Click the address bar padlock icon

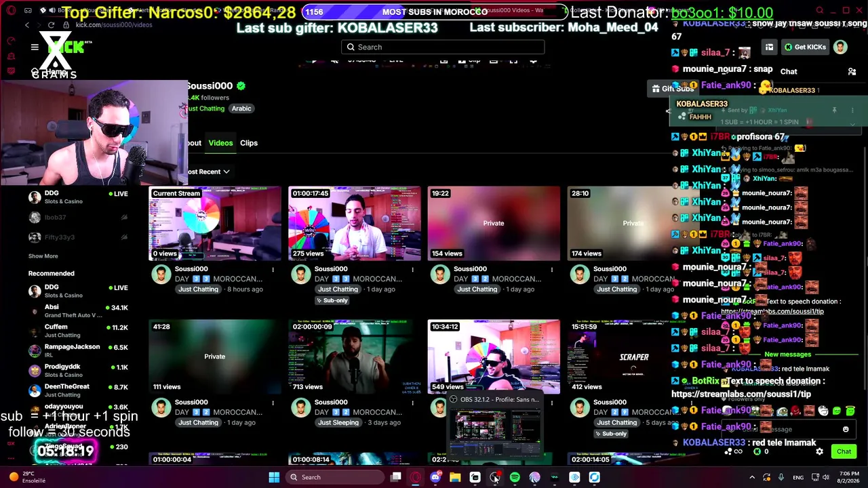(66, 25)
